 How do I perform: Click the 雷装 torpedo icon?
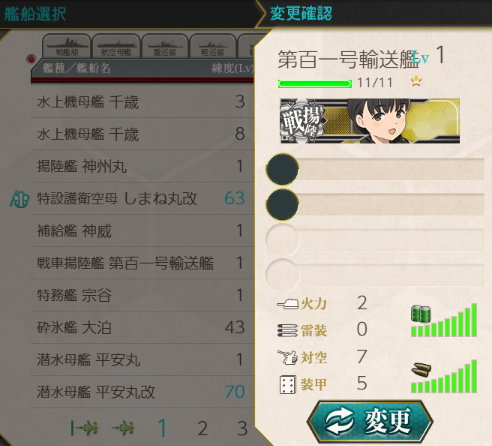pos(287,330)
